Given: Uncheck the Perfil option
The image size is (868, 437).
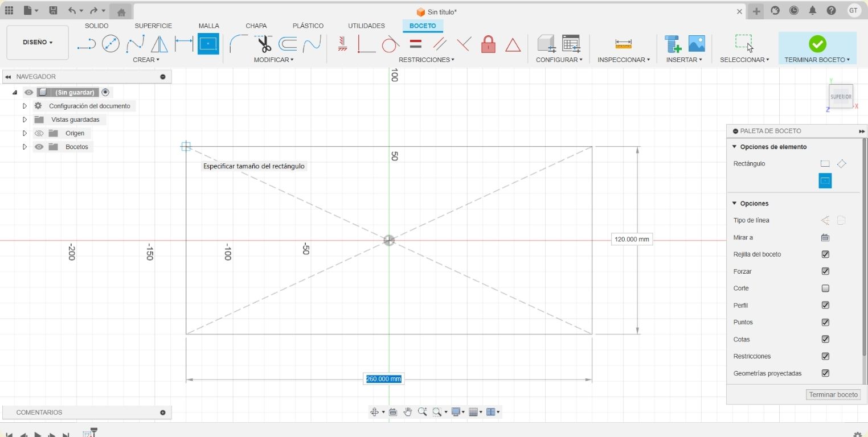Looking at the screenshot, I should [x=825, y=306].
